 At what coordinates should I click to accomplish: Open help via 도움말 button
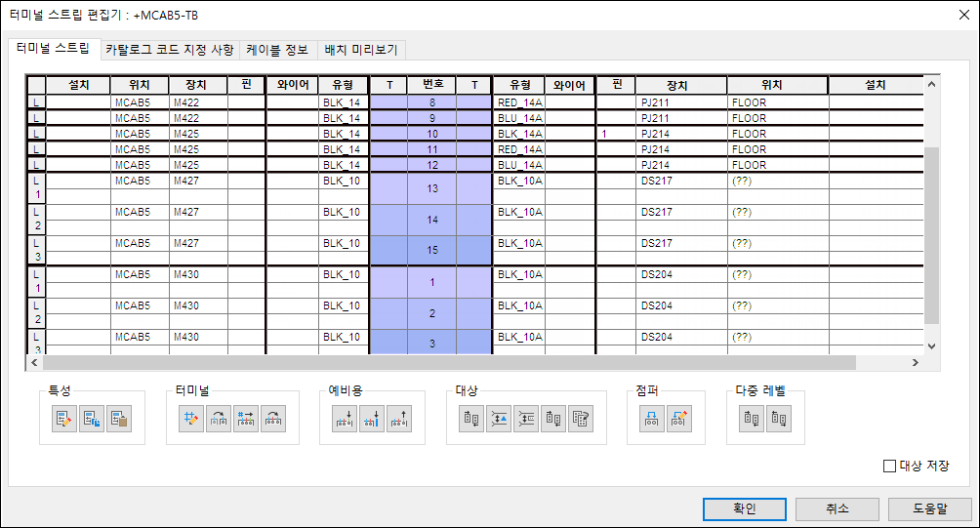click(x=930, y=508)
